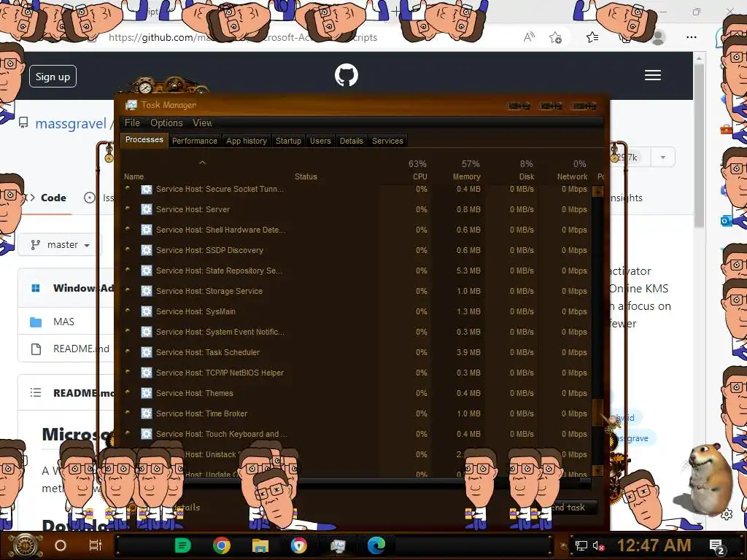Click the scroll down arrow of process list
This screenshot has height=560, width=747.
coord(597,470)
